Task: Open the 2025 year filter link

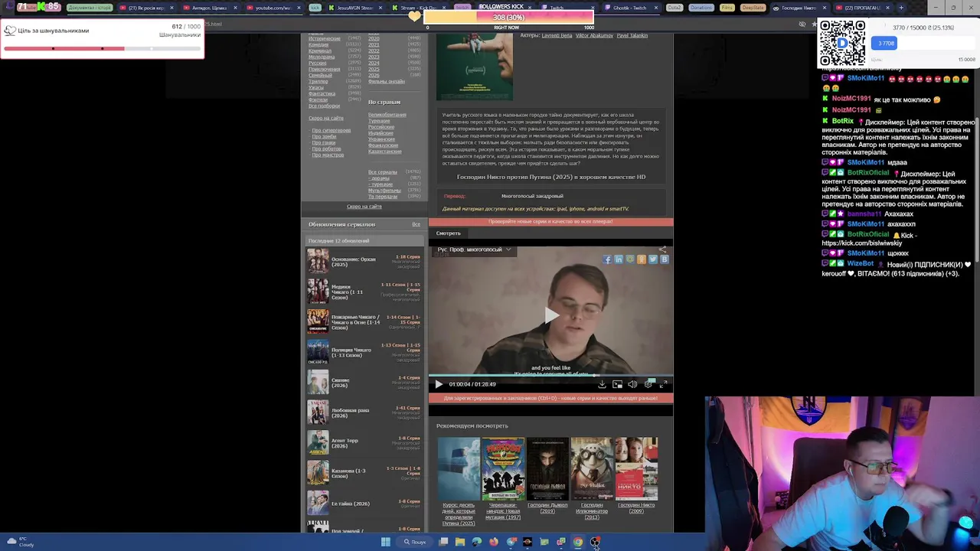Action: [x=374, y=69]
